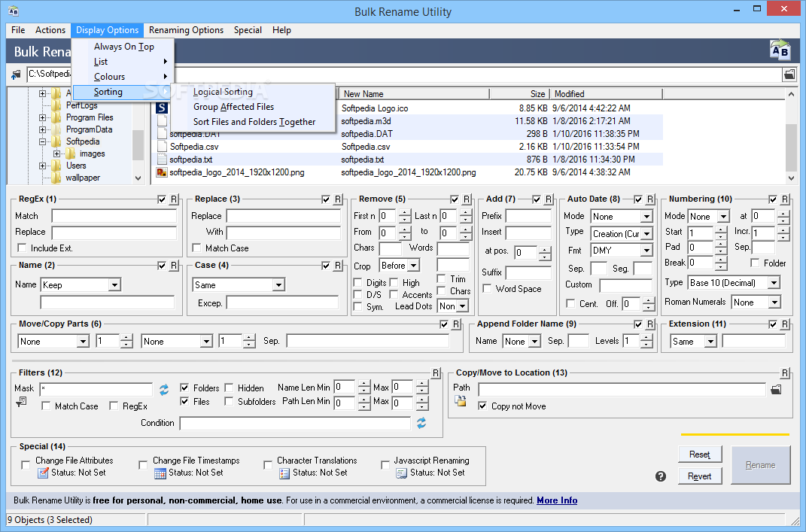Click the Filters Mask input field

pos(96,389)
